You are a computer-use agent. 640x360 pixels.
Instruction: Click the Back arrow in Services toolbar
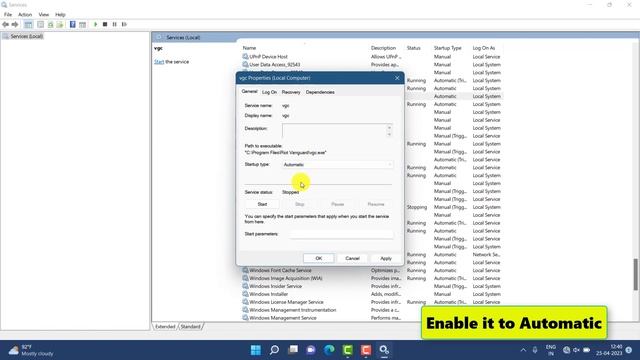[x=5, y=24]
